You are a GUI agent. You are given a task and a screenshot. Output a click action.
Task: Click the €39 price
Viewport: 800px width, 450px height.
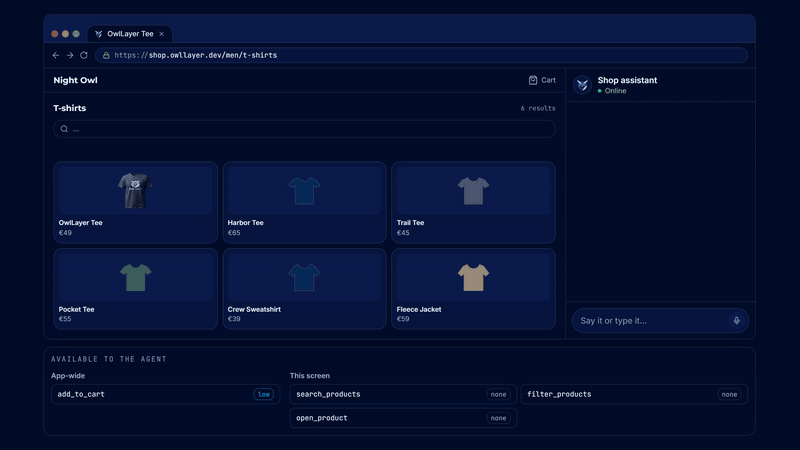point(234,319)
